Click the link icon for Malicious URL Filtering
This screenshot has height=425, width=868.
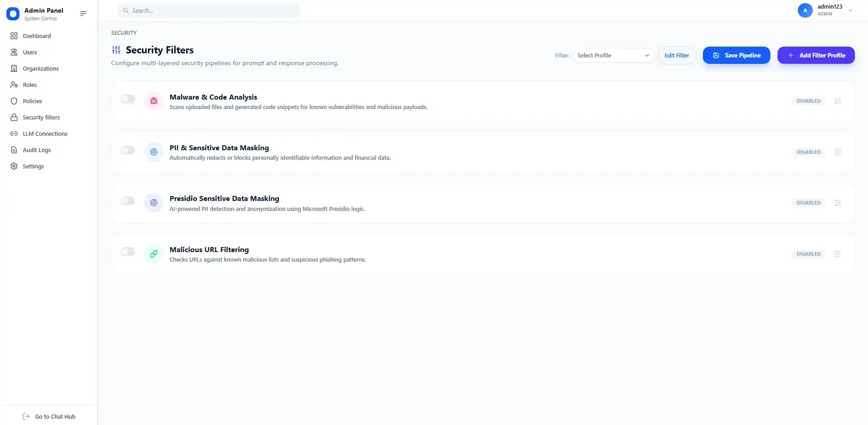pyautogui.click(x=154, y=254)
